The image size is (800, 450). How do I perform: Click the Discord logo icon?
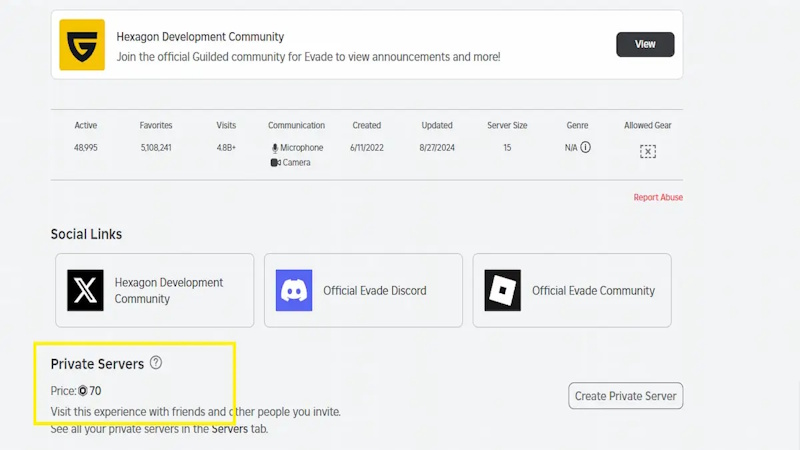tap(294, 290)
